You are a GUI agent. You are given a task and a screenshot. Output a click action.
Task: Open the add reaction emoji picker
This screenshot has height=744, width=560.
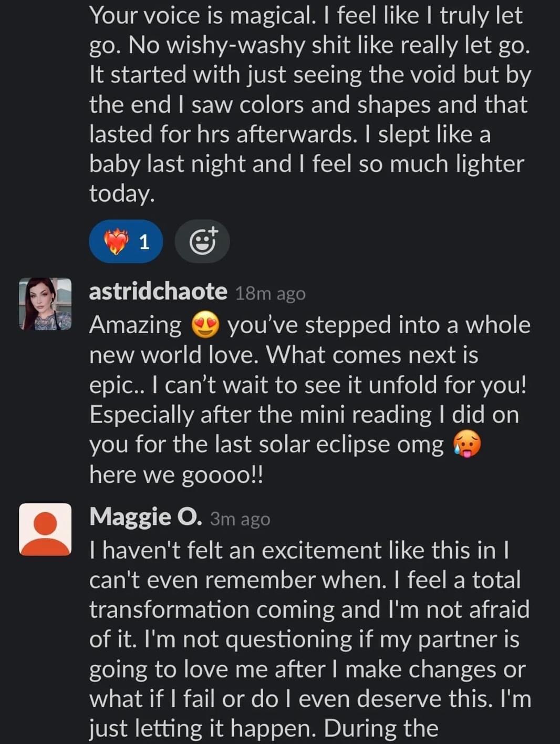point(202,242)
